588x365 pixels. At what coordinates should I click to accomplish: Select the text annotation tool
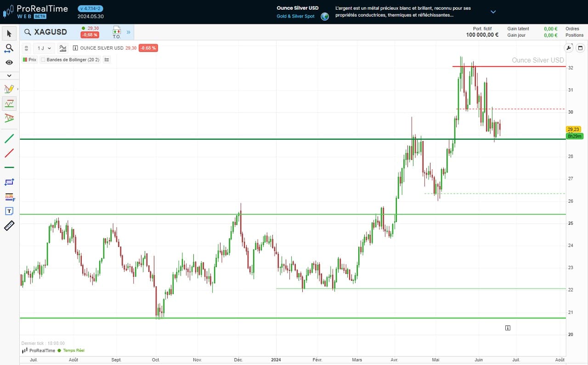click(x=9, y=211)
